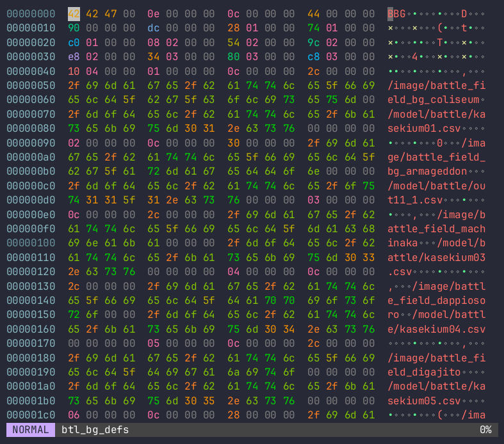Click ASCII text attle/kasekium03

click(x=437, y=257)
